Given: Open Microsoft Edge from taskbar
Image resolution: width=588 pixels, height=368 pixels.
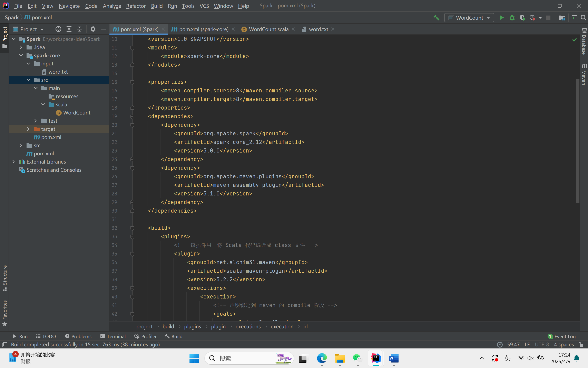Looking at the screenshot, I should click(x=322, y=358).
